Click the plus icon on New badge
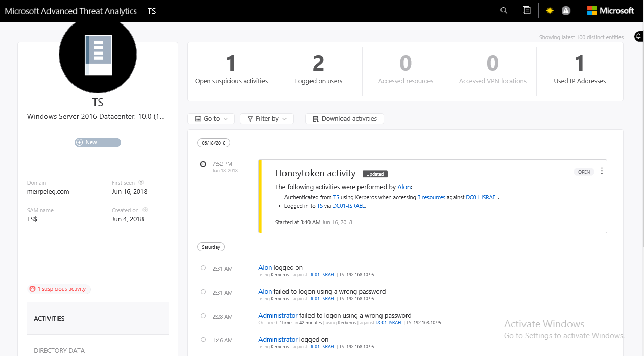The width and height of the screenshot is (644, 356). pyautogui.click(x=79, y=142)
